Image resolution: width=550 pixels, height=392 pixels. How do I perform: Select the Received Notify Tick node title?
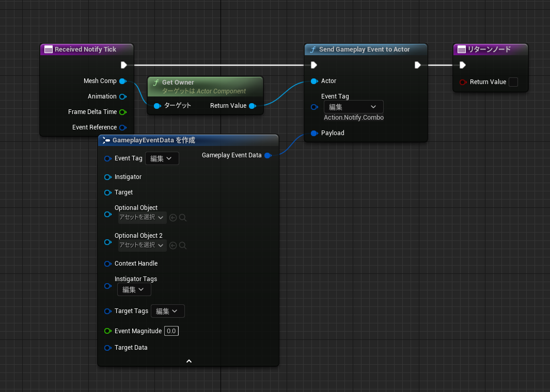(86, 50)
